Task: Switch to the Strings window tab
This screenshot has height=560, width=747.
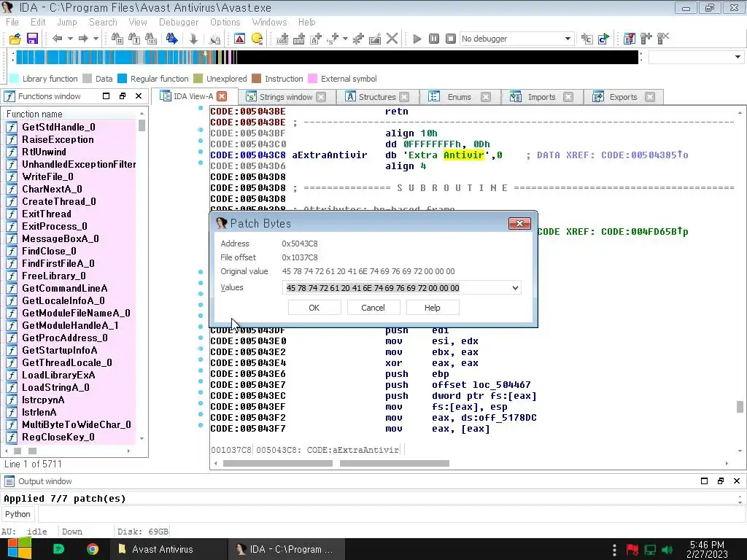Action: (x=285, y=97)
